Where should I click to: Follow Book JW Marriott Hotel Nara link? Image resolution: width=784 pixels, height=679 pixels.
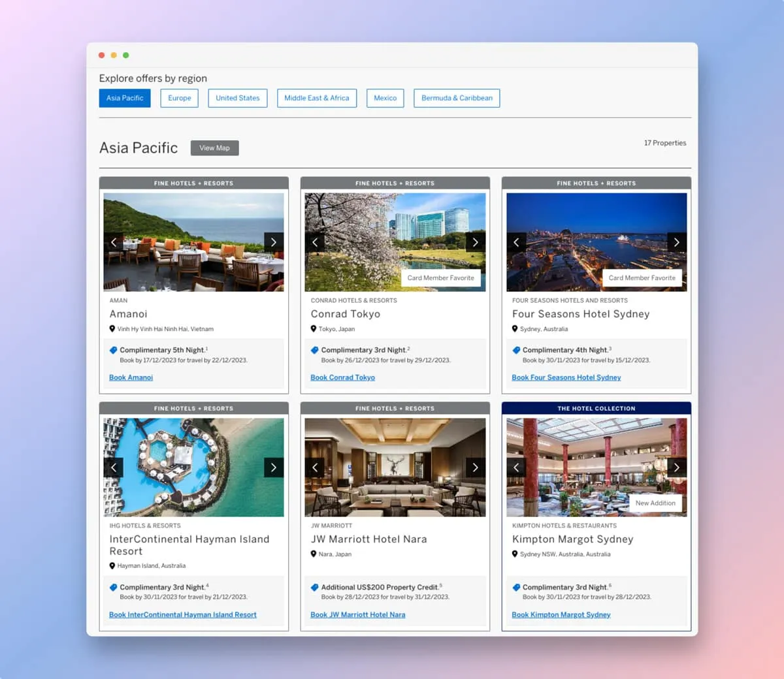tap(358, 615)
